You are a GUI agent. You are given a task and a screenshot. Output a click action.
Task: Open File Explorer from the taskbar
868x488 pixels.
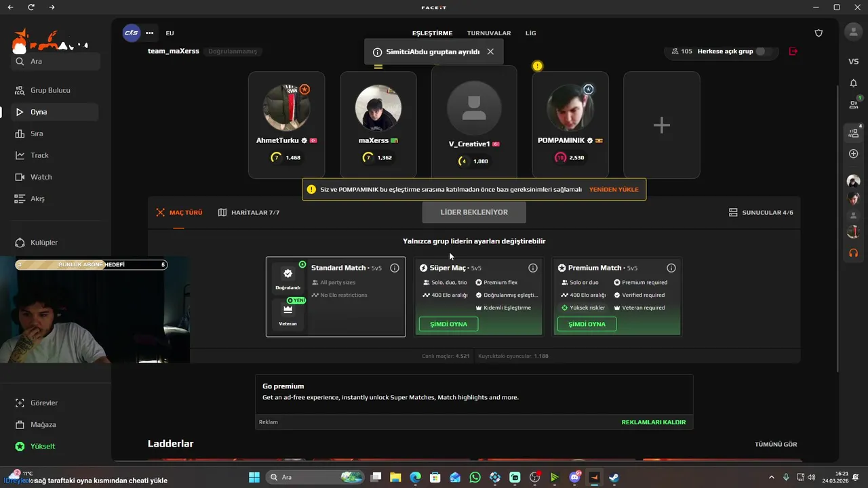(395, 477)
